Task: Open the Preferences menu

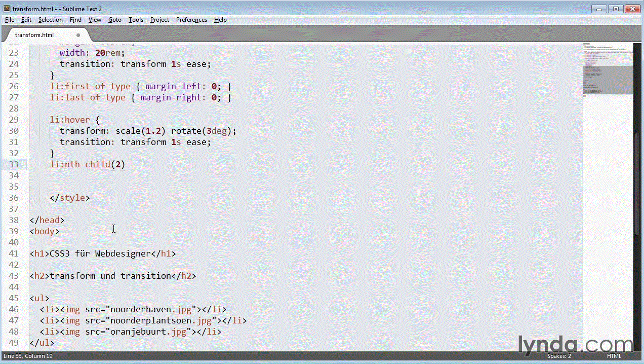Action: click(191, 20)
